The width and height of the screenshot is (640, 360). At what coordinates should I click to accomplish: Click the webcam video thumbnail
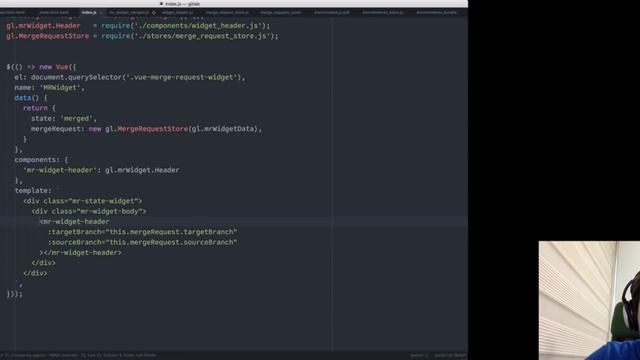click(589, 300)
